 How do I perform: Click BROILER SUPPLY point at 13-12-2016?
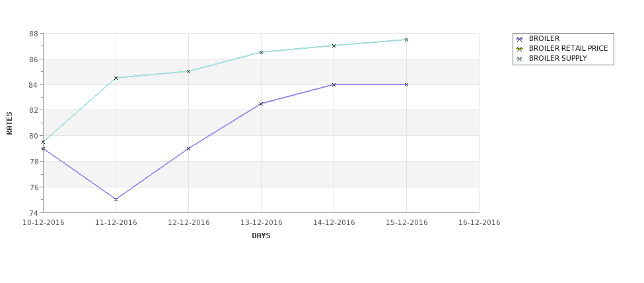click(261, 52)
